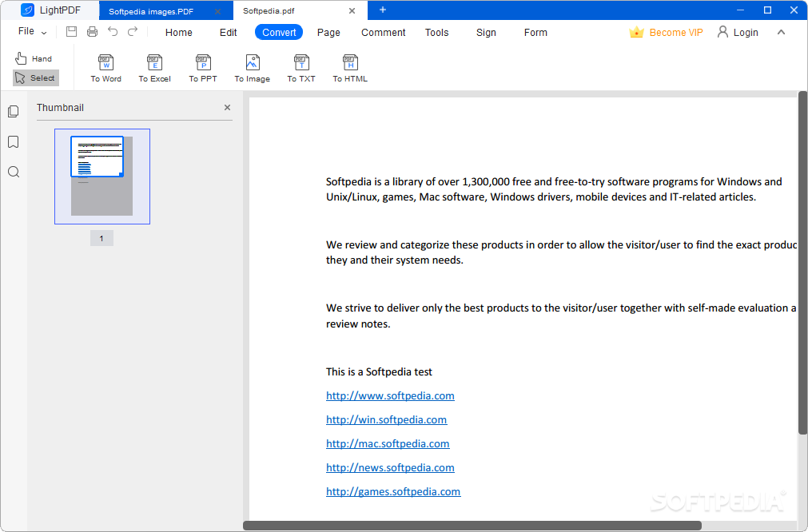Click the LightPDF logo icon

(x=27, y=10)
